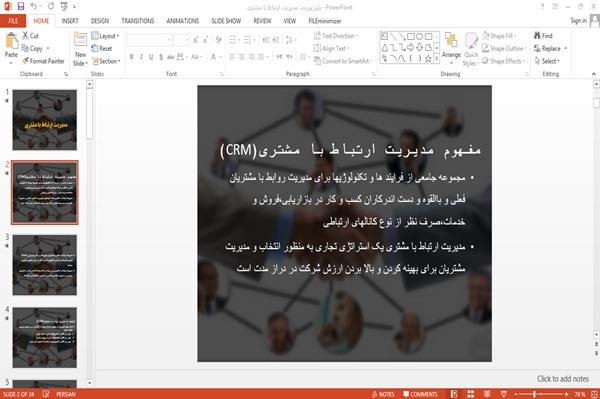The height and width of the screenshot is (399, 600).
Task: Open the Shape Effects dropdown
Action: click(x=504, y=61)
